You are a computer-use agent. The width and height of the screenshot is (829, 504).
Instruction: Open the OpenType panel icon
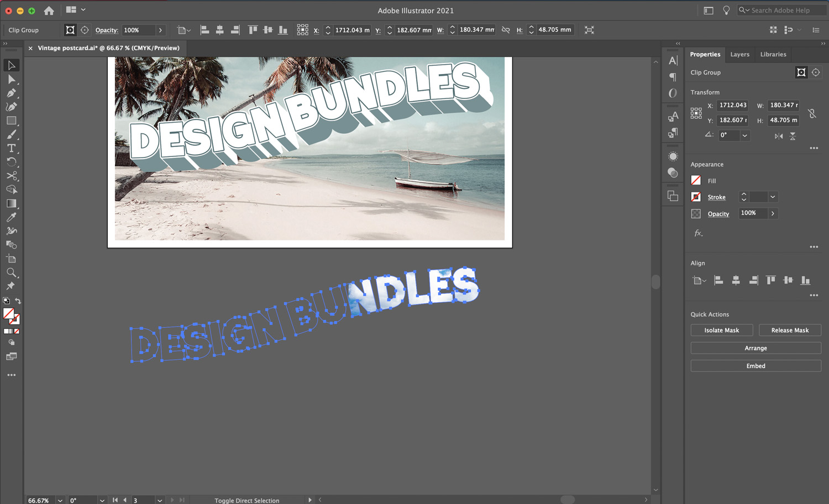673,93
